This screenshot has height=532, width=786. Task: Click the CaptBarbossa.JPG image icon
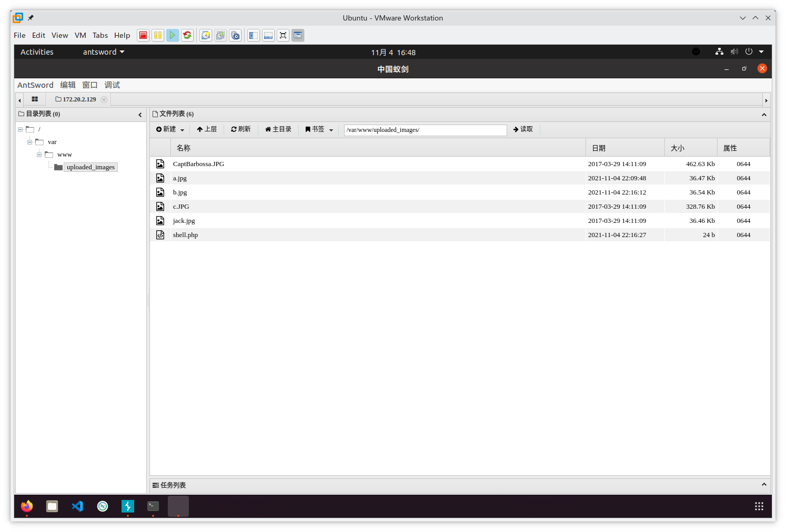[160, 164]
